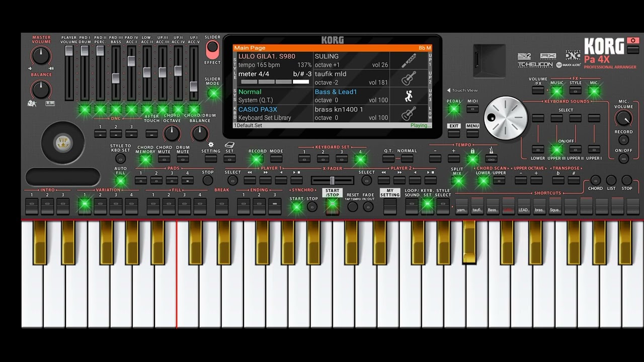Click the large silver value dial
Screen dimensions: 644x362
pos(506,118)
